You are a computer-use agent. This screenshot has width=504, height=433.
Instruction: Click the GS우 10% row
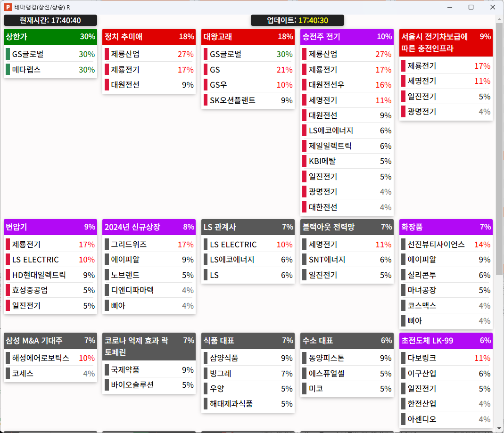(x=248, y=85)
